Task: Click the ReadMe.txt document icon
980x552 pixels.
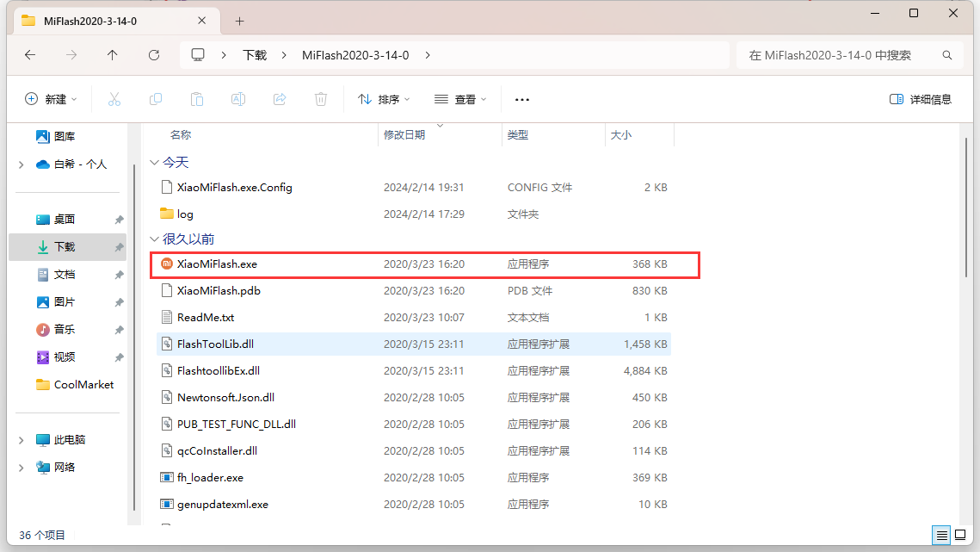Action: point(166,317)
